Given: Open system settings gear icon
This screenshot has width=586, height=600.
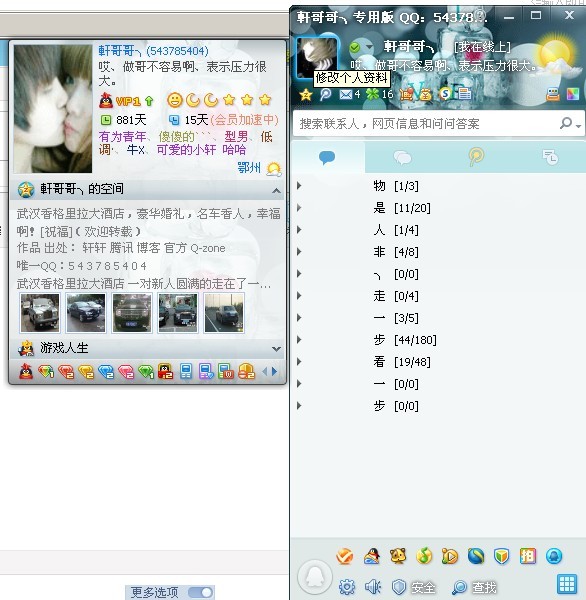Looking at the screenshot, I should [347, 587].
